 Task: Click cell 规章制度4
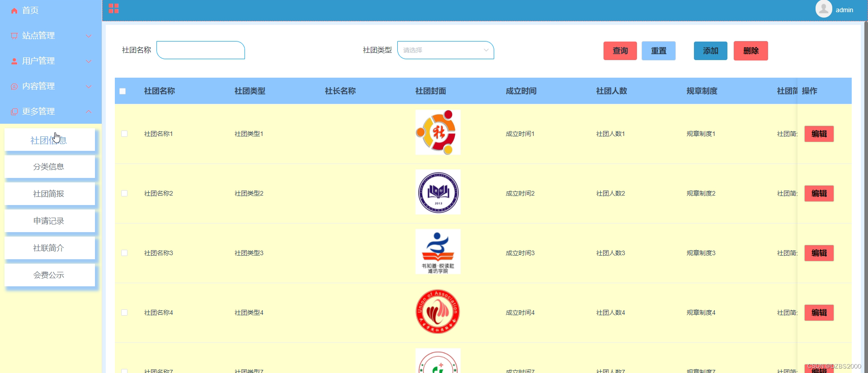[701, 312]
